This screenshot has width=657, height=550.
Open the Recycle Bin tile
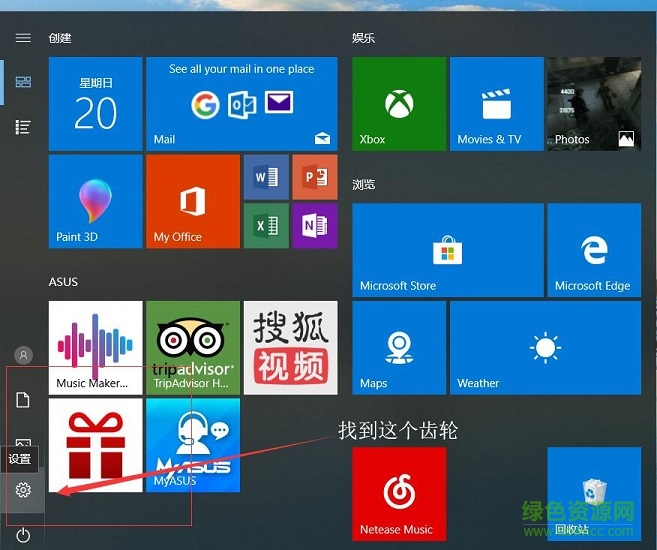coord(594,494)
